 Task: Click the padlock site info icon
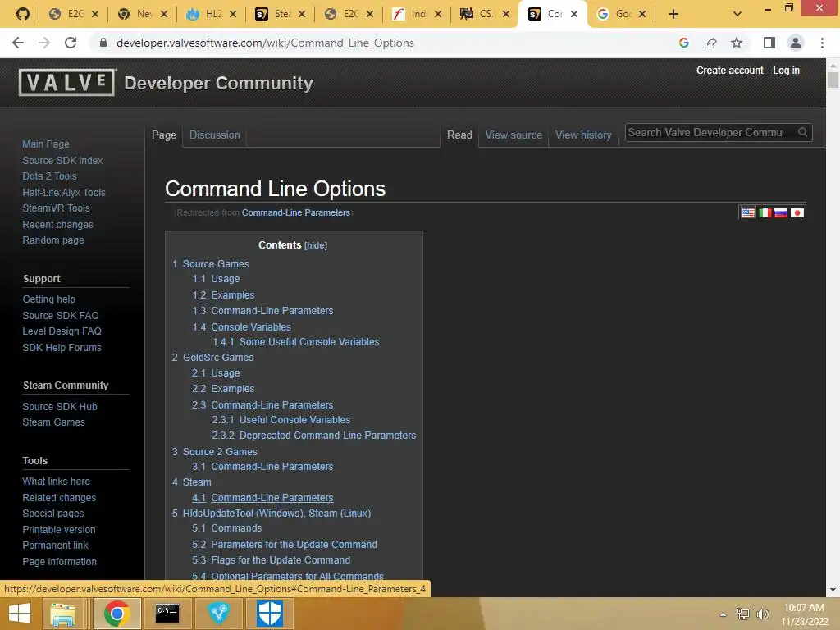click(103, 43)
